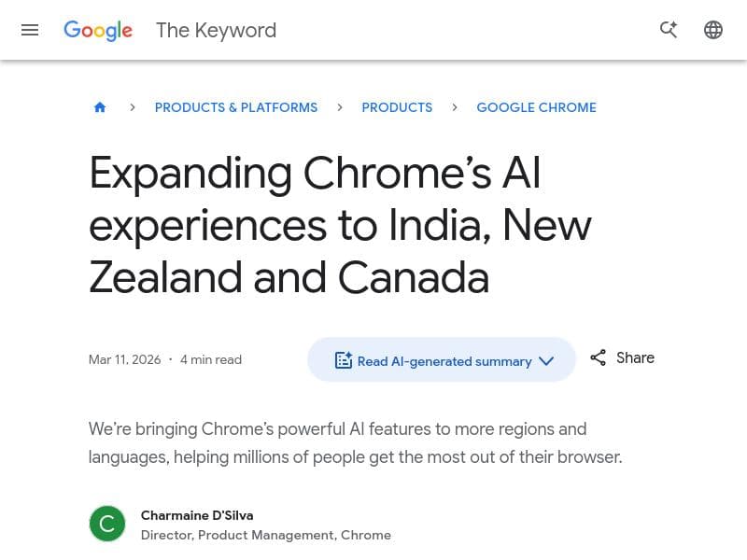Viewport: 747px width, 560px height.
Task: Click the author avatar with letter C
Action: coord(106,524)
